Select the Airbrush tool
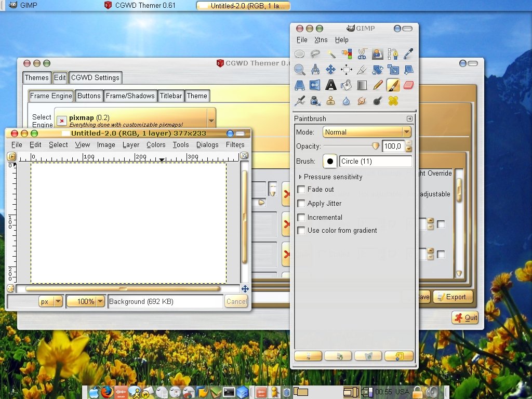The image size is (532, 399). click(299, 101)
